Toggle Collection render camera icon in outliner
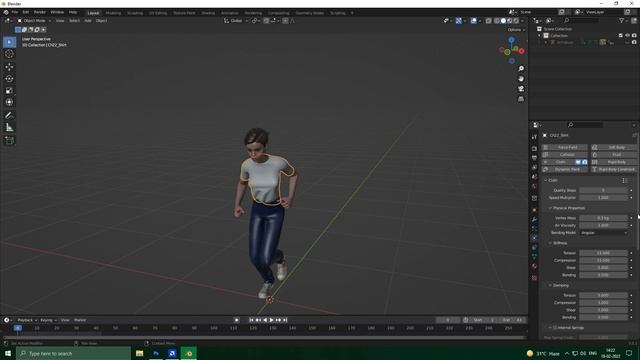 (634, 36)
